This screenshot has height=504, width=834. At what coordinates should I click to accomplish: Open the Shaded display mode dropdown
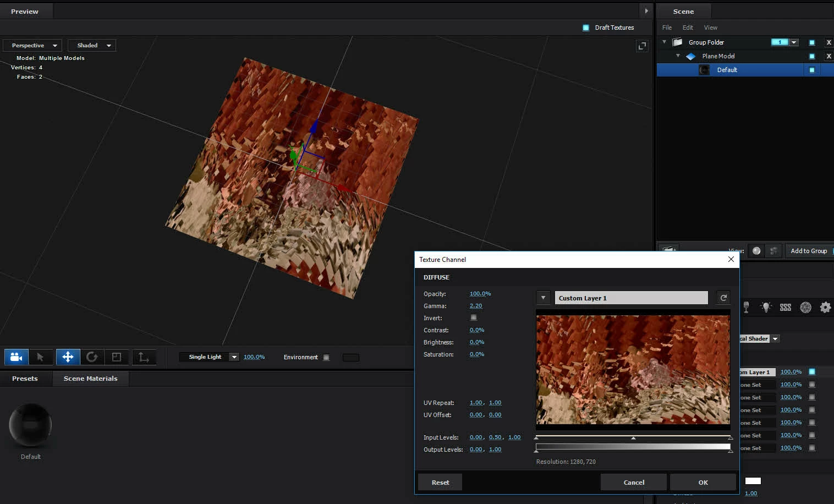pyautogui.click(x=92, y=46)
